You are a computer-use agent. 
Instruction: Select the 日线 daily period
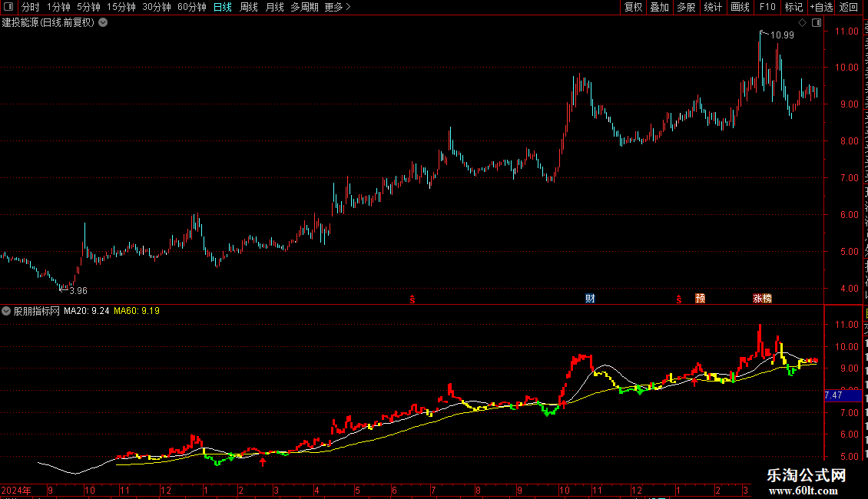[223, 7]
